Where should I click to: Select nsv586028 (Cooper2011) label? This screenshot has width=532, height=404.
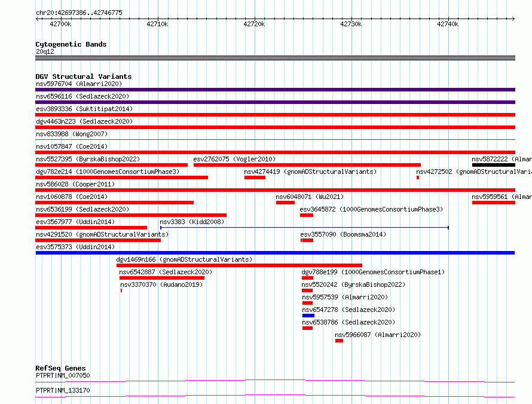75,184
